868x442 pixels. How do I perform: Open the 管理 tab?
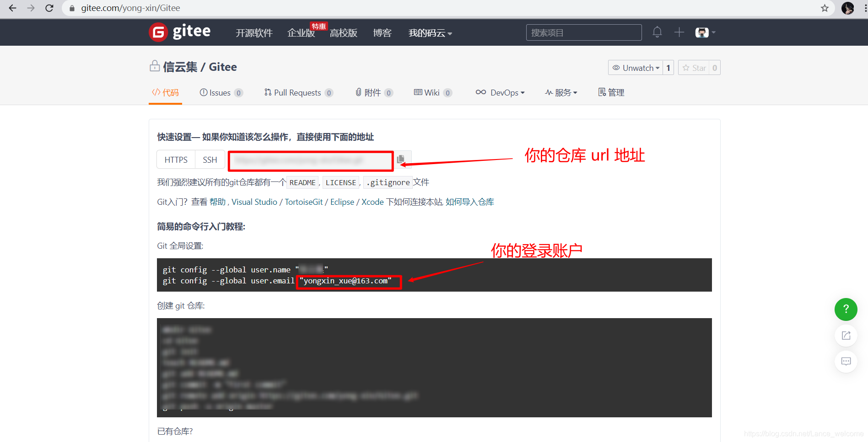tap(611, 92)
